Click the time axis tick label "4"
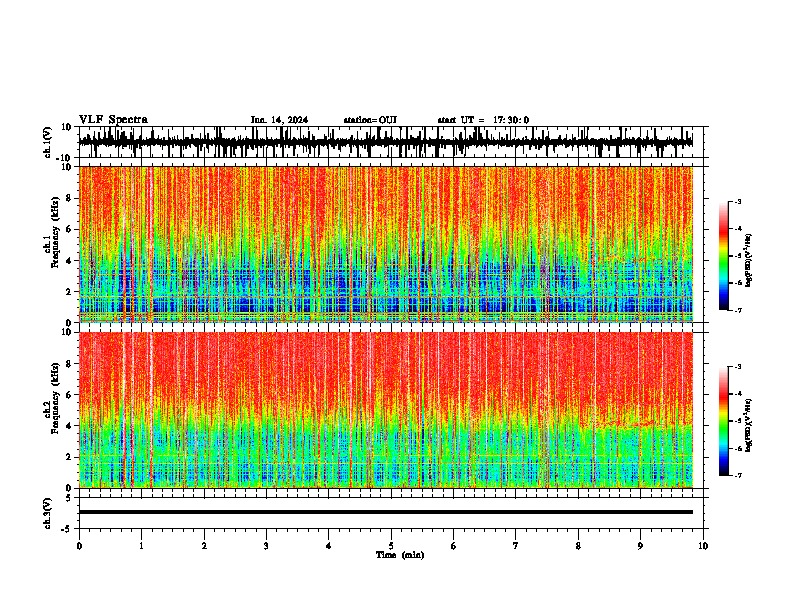Screen dimensions: 792x612 [x=329, y=546]
